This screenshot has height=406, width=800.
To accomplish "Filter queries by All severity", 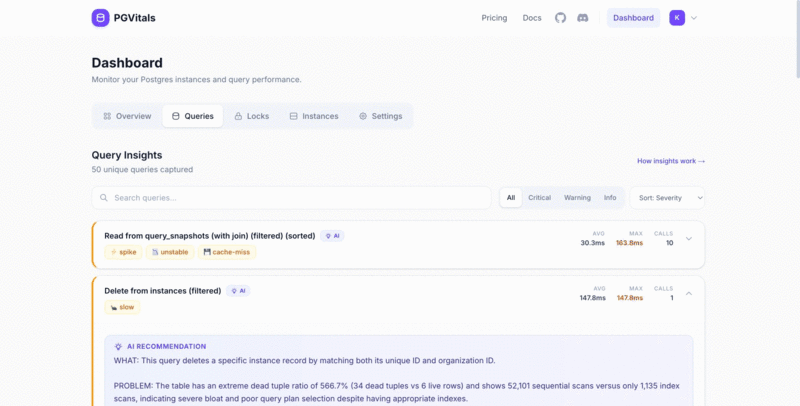I will point(511,198).
